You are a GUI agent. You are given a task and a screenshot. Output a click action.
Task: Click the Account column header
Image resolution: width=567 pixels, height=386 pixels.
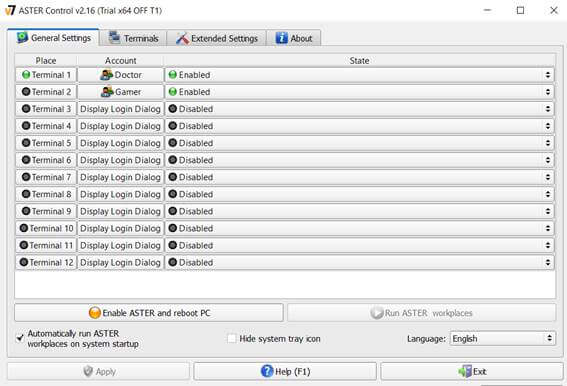click(121, 60)
